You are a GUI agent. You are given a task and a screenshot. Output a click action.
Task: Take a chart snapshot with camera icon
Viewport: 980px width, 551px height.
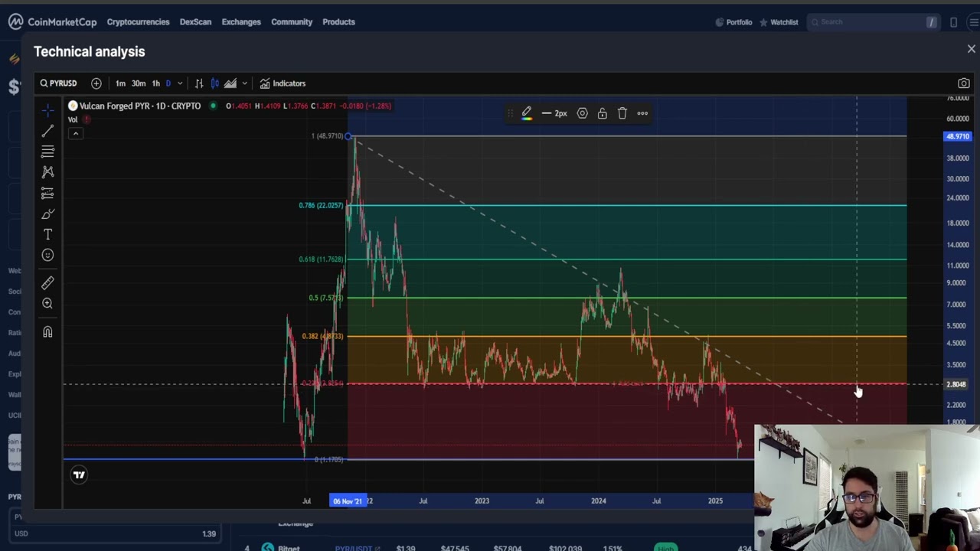tap(964, 83)
